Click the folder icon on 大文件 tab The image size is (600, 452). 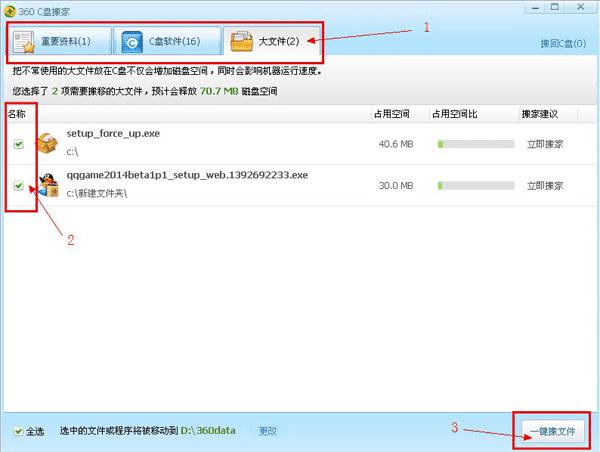coord(241,41)
